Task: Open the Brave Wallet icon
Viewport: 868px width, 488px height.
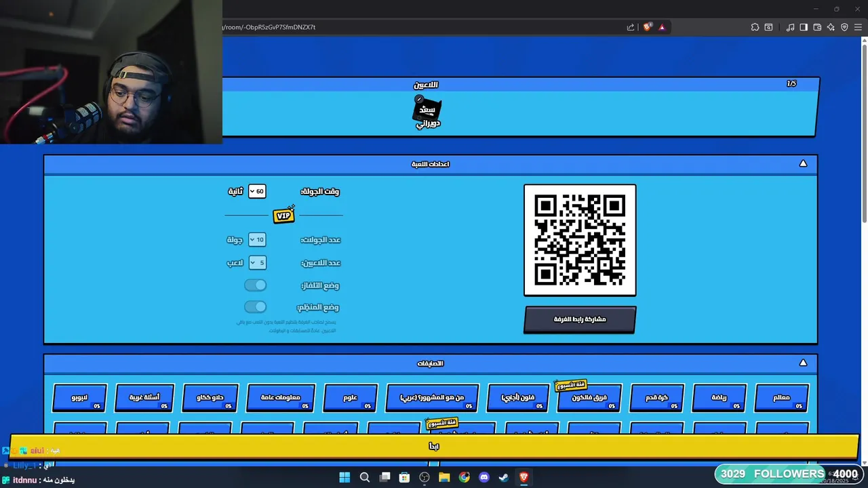Action: pos(817,27)
